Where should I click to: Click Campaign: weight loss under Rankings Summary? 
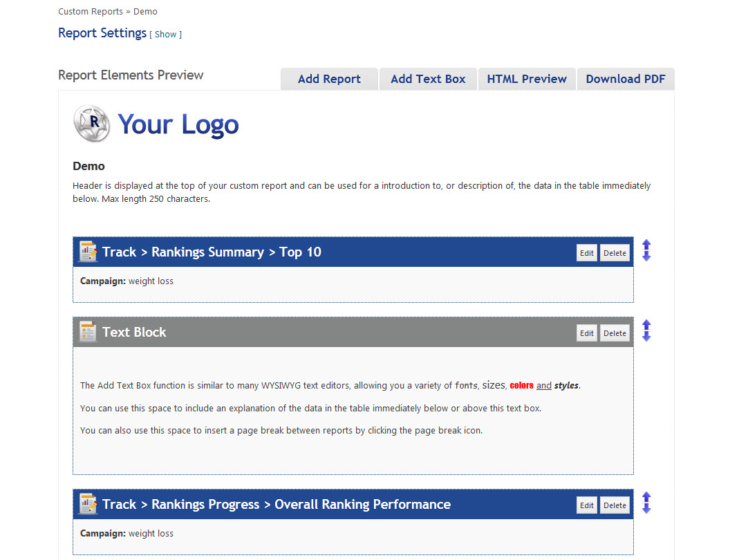[x=127, y=281]
